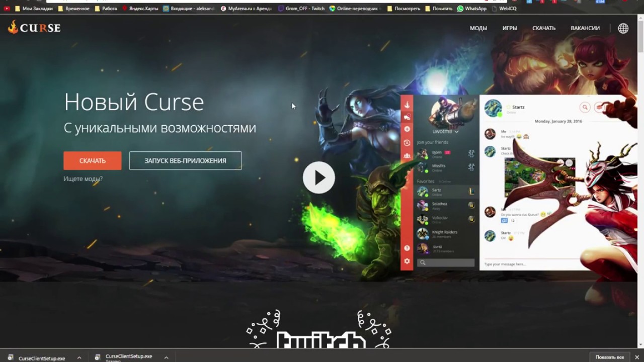Open the ИГРЫ menu item
The image size is (644, 362).
tap(510, 28)
